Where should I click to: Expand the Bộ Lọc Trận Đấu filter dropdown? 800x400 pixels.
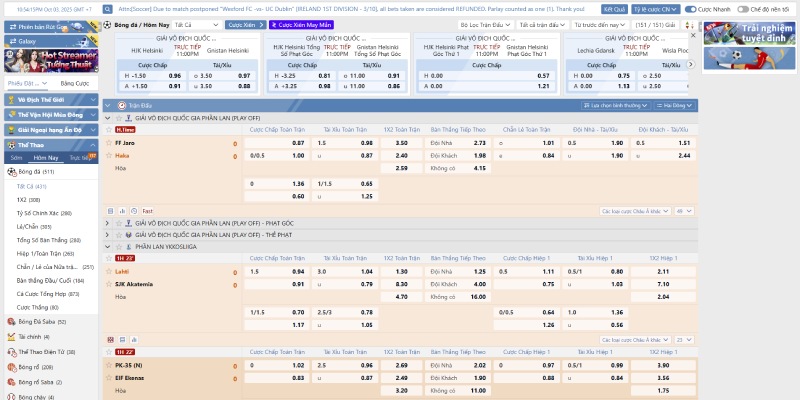click(483, 23)
